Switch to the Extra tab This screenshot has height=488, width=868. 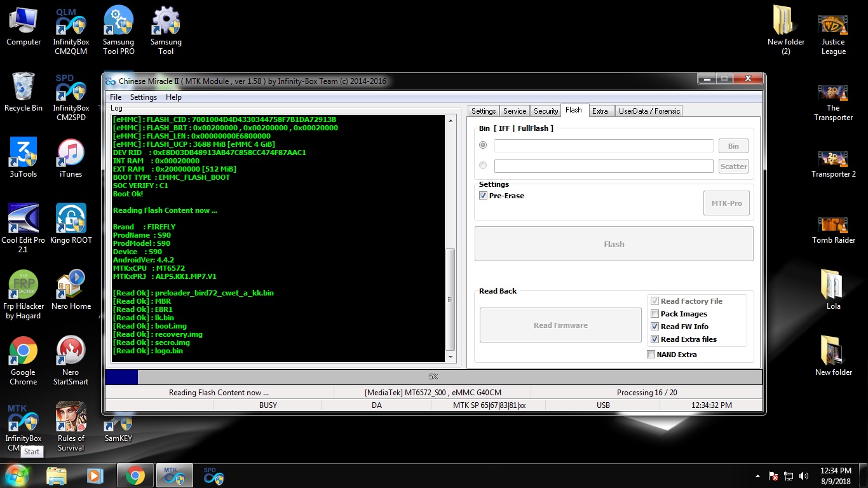point(600,111)
